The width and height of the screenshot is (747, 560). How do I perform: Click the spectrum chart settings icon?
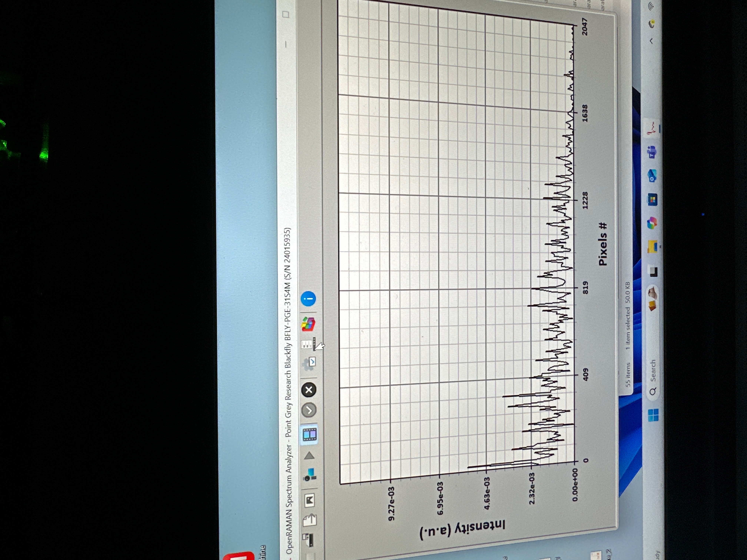308,344
